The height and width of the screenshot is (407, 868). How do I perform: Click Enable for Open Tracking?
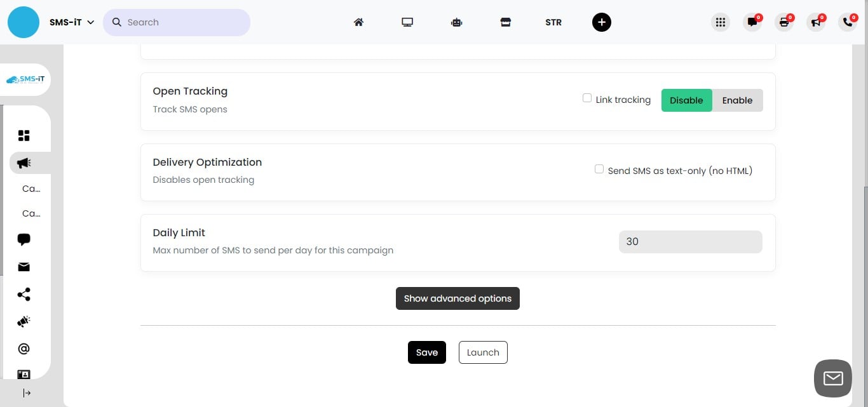[737, 100]
